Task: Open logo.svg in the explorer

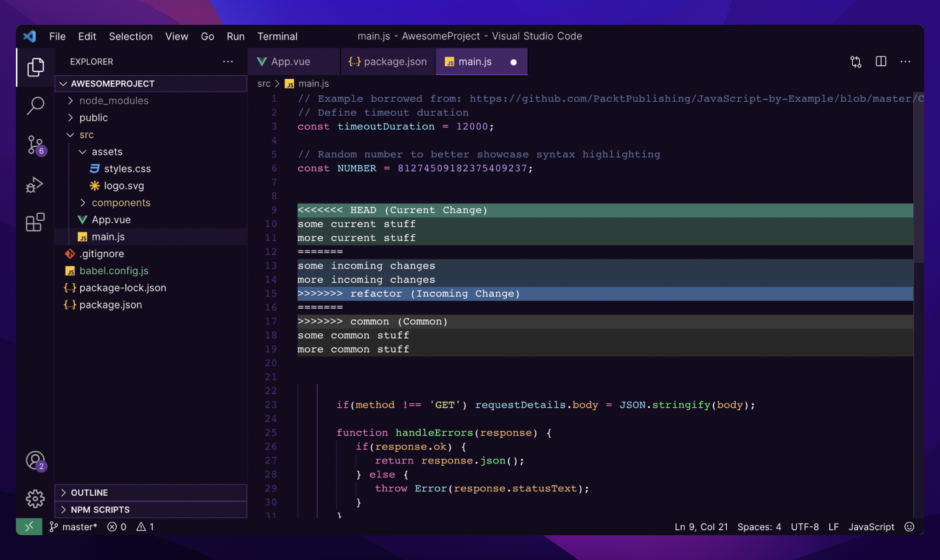Action: coord(151,186)
